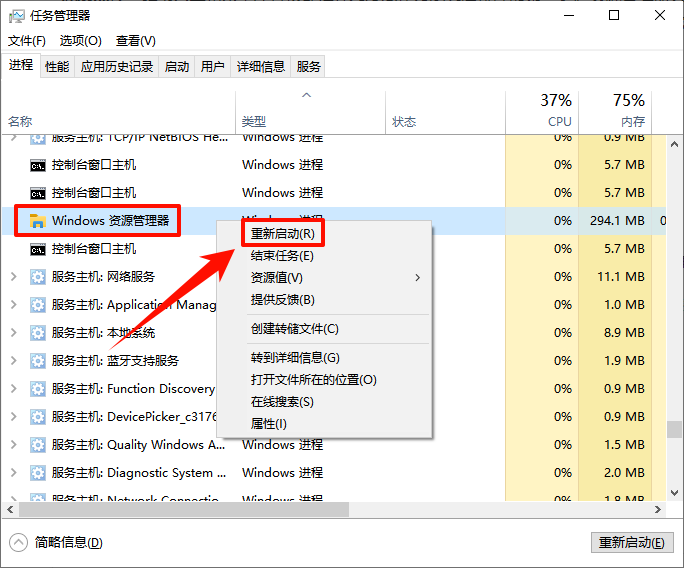Choose 在线搜索(S) from context menu
Viewport: 684px width, 568px height.
(282, 402)
